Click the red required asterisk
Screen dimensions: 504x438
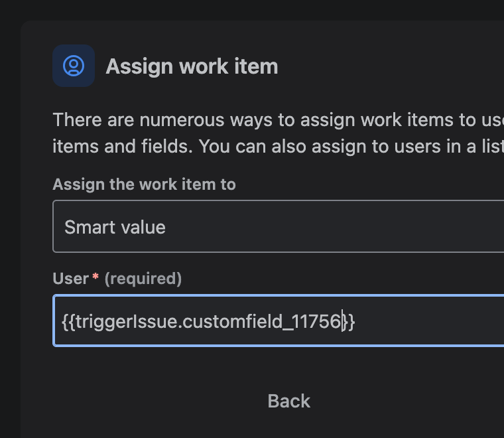pos(95,277)
